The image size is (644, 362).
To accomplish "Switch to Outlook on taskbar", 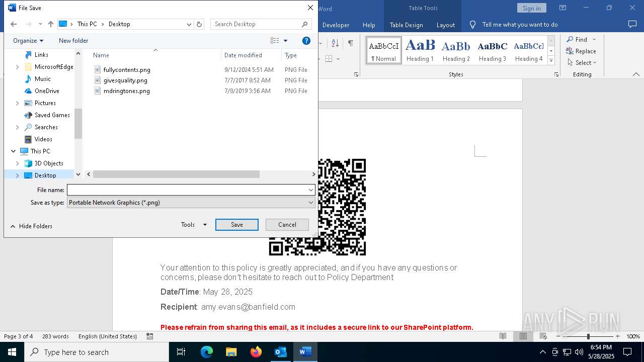I will coord(280,352).
